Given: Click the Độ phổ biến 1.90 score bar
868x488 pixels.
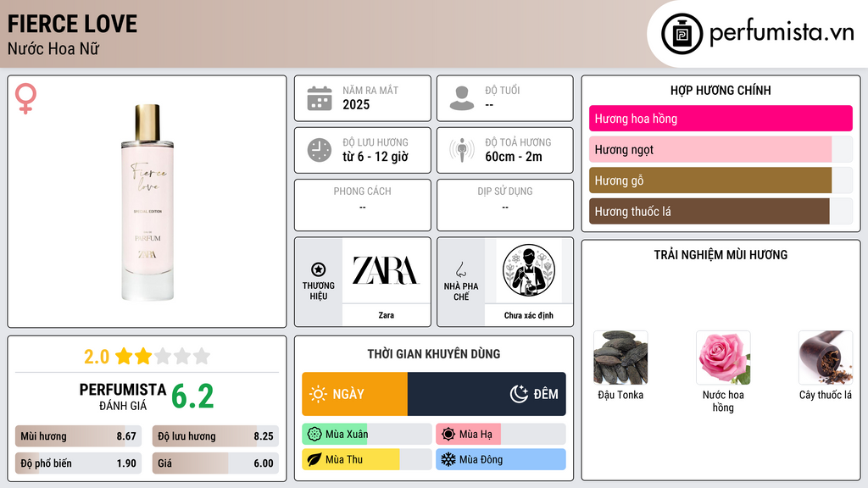Looking at the screenshot, I should tap(79, 463).
